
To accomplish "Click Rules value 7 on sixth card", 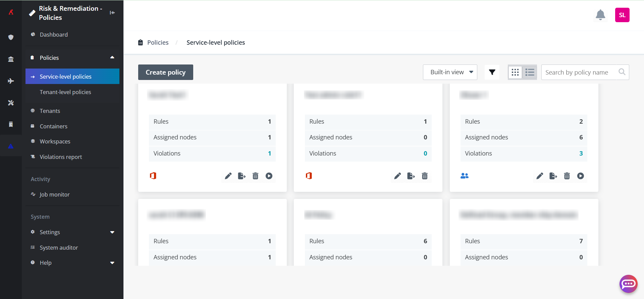I will [581, 241].
